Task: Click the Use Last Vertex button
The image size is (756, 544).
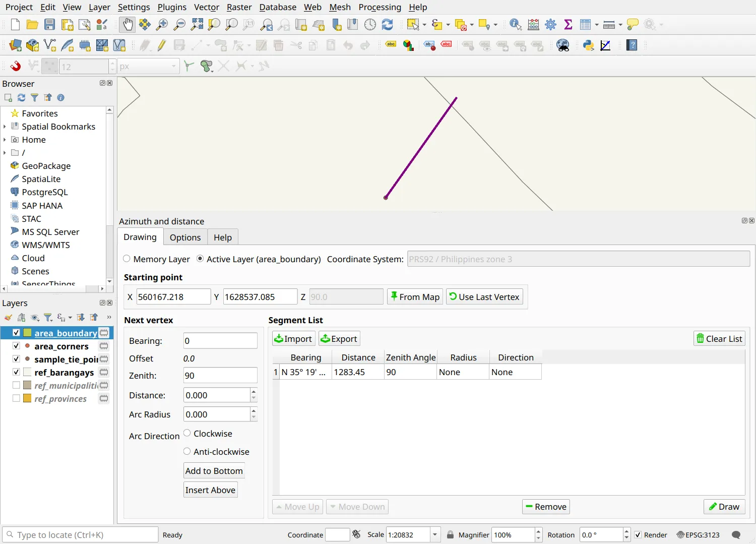Action: tap(484, 296)
